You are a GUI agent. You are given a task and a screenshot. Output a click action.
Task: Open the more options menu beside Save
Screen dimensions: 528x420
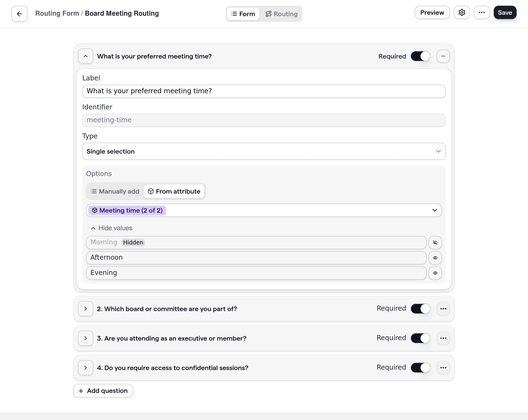point(482,13)
